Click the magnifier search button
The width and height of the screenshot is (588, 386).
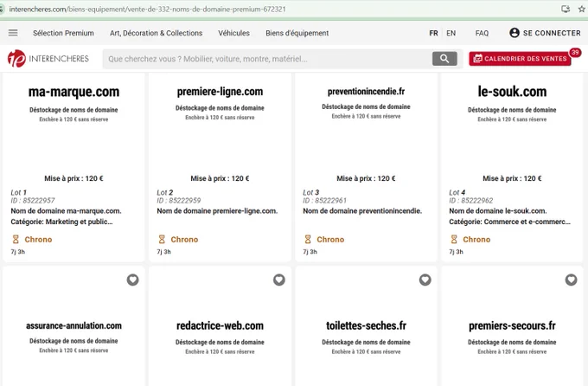click(444, 59)
